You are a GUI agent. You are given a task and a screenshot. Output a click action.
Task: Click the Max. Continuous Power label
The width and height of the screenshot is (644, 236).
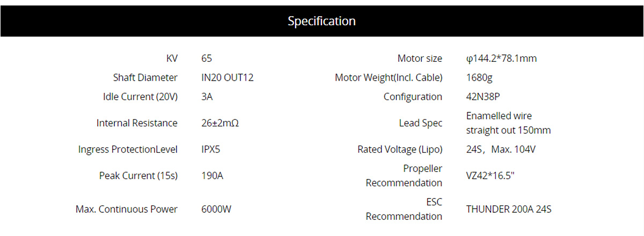(x=126, y=209)
